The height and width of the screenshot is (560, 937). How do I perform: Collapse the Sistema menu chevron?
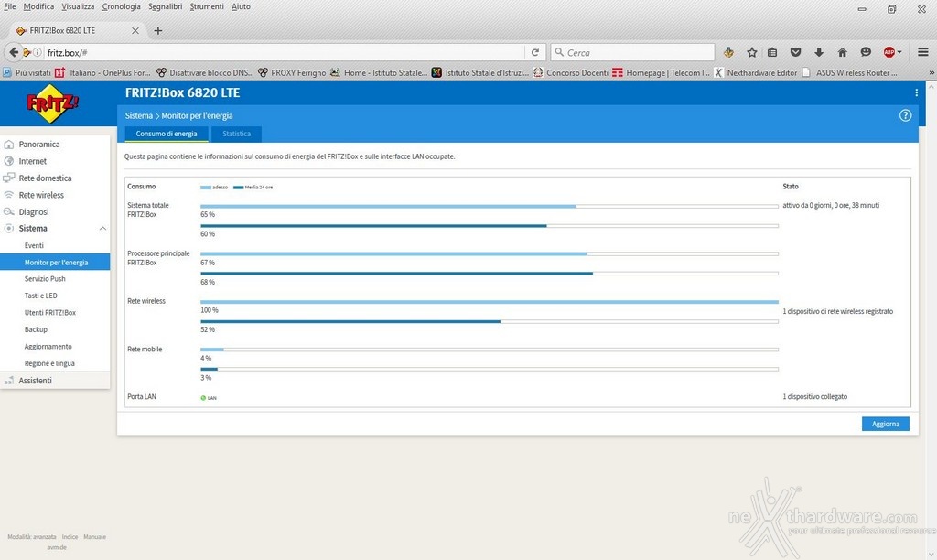(102, 229)
